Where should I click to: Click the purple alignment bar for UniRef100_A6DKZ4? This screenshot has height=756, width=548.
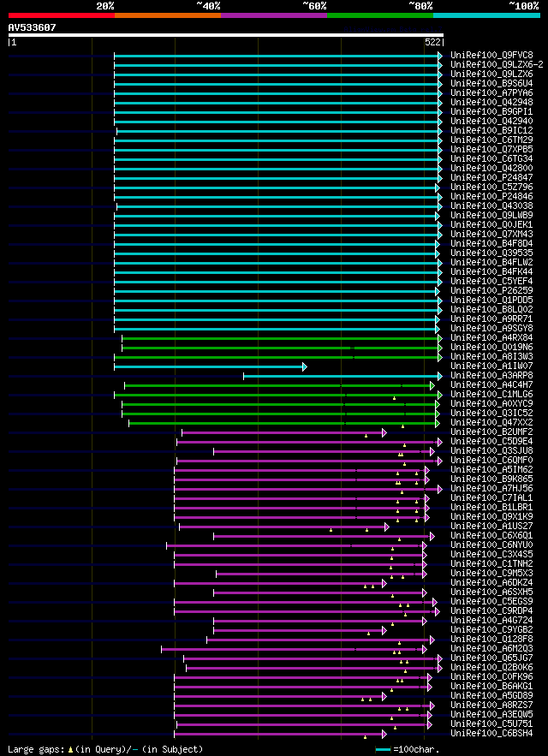[281, 583]
